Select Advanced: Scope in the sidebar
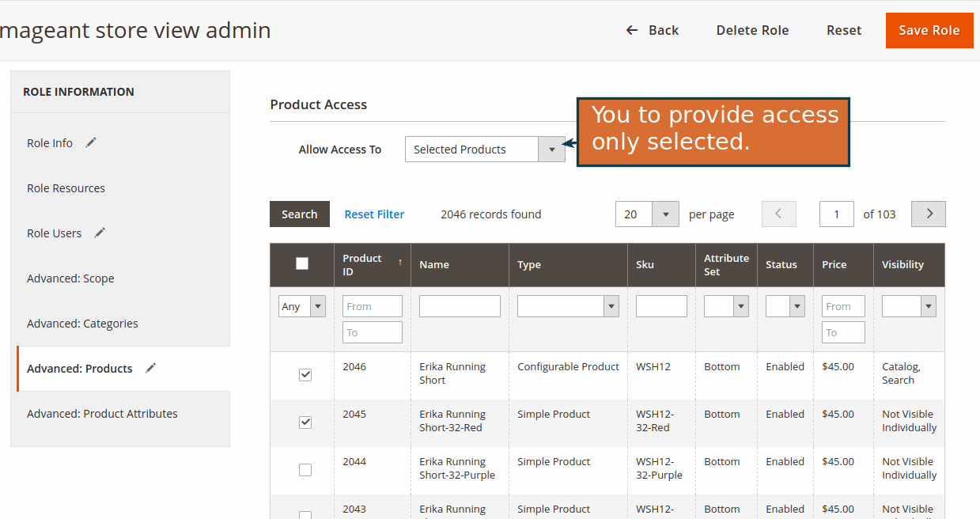This screenshot has width=980, height=519. click(70, 278)
